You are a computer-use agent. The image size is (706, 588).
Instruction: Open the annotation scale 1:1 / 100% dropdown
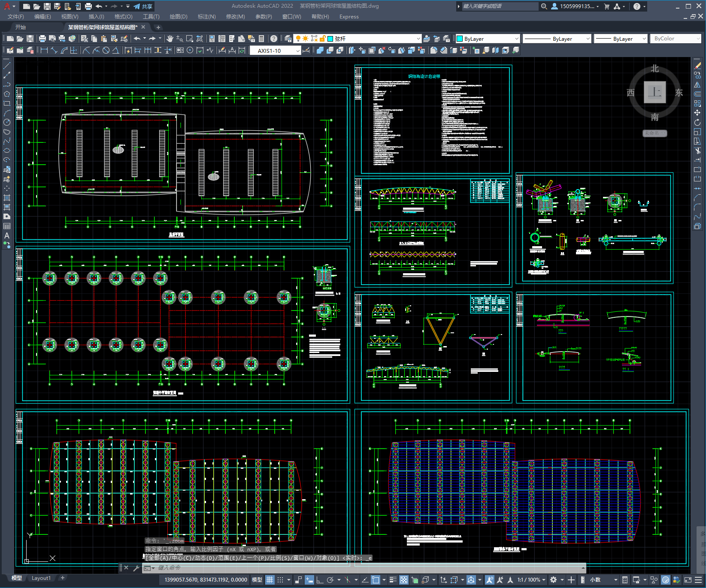[x=531, y=580]
